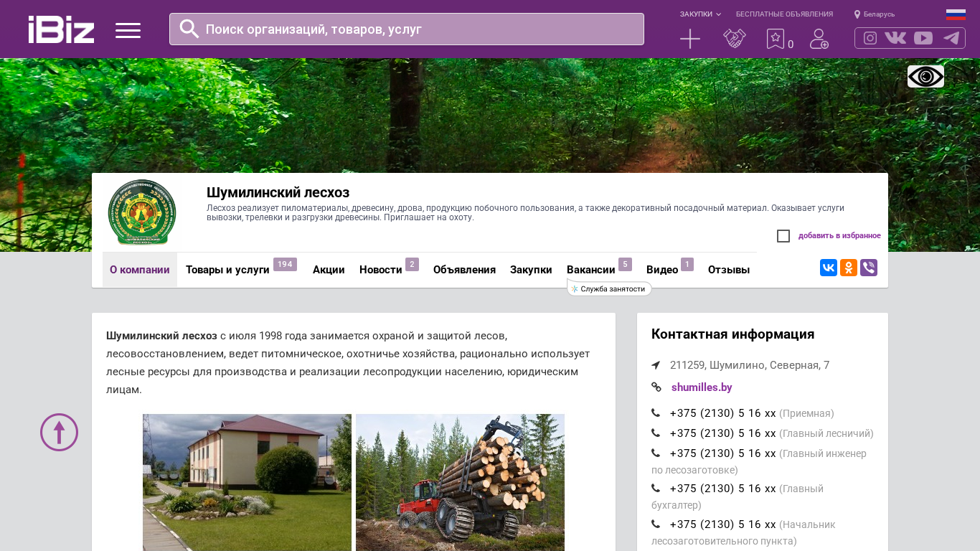Image resolution: width=980 pixels, height=551 pixels.
Task: Click the Главный бухгалтер phone number
Action: click(x=723, y=489)
